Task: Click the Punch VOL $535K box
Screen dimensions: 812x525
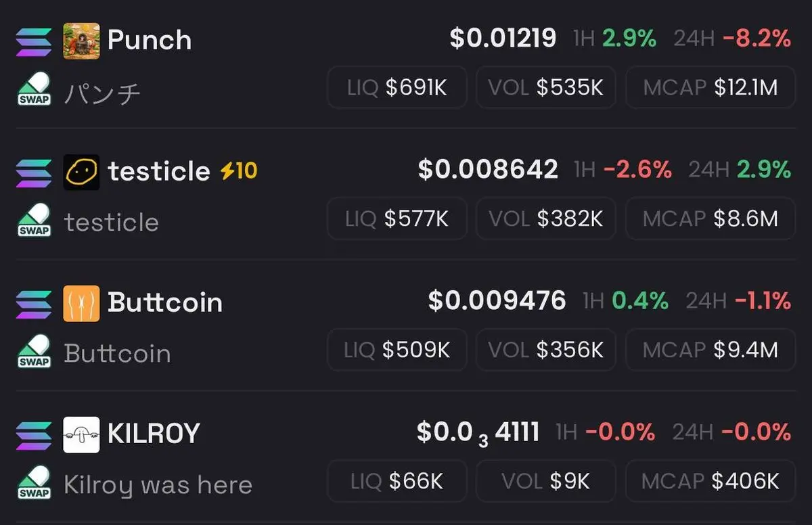Action: click(545, 87)
